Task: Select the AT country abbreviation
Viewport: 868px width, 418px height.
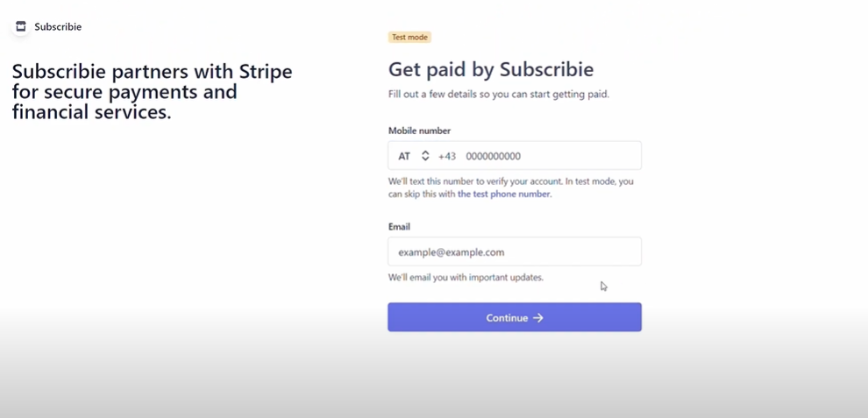Action: (x=404, y=156)
